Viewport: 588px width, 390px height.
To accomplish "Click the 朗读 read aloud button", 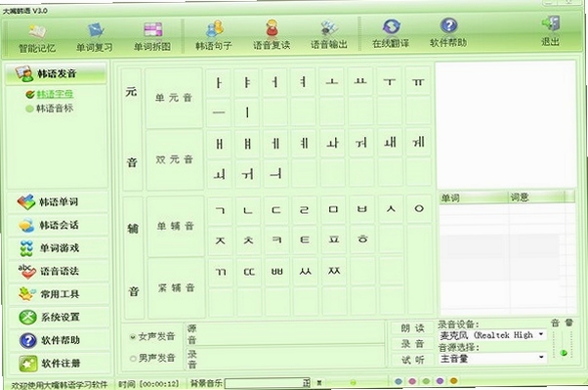I will pyautogui.click(x=412, y=328).
